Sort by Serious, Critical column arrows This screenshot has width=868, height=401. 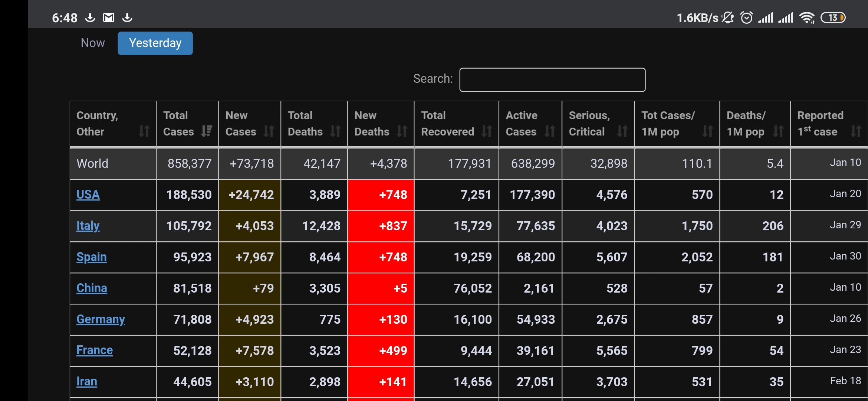[622, 131]
